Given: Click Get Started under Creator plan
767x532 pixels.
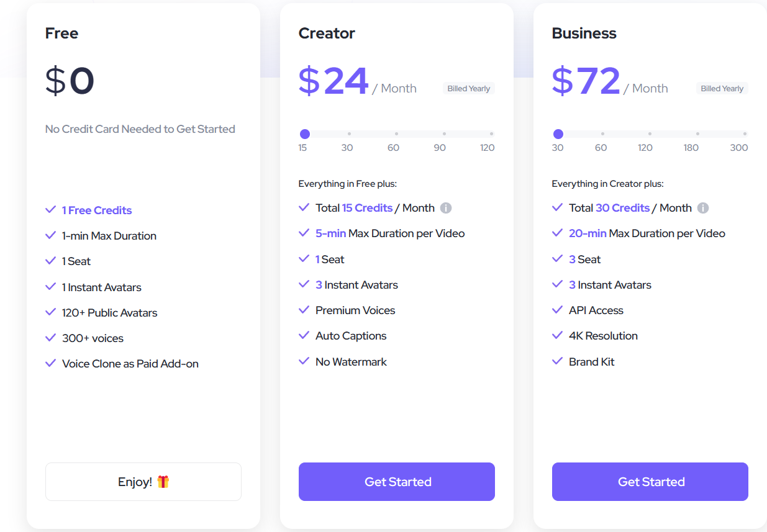Looking at the screenshot, I should [397, 482].
